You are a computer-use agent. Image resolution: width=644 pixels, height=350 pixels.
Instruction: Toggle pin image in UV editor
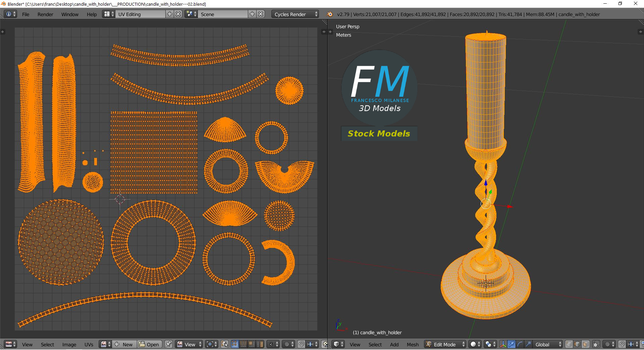168,344
